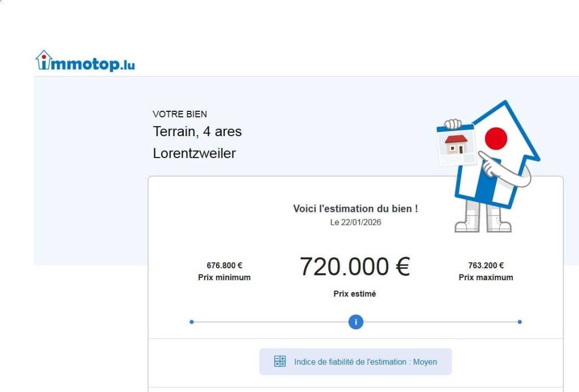Image resolution: width=579 pixels, height=392 pixels.
Task: Click the 'Voici l'estimation du bien !' heading
Action: click(x=356, y=208)
